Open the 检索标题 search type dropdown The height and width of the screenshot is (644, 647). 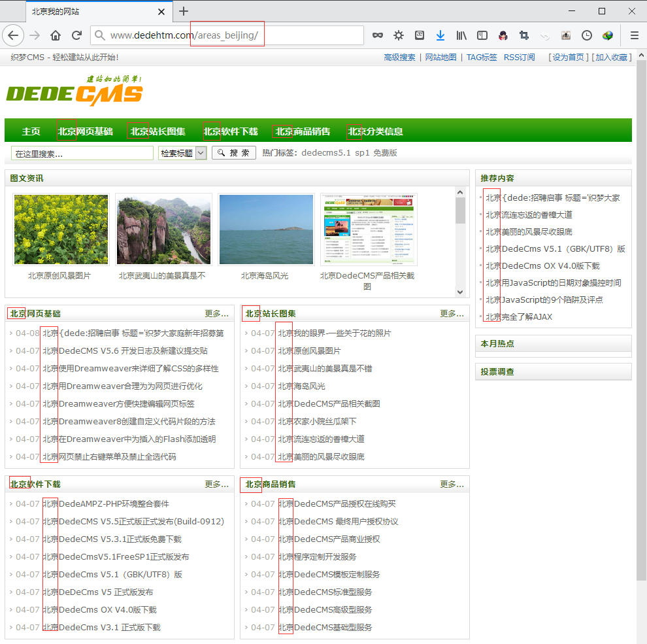coord(182,153)
